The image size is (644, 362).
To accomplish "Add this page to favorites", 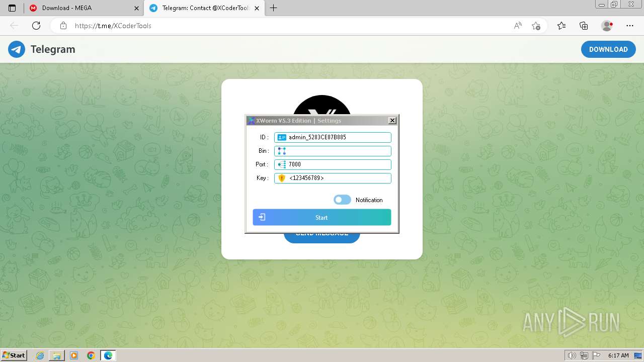I will click(x=536, y=26).
